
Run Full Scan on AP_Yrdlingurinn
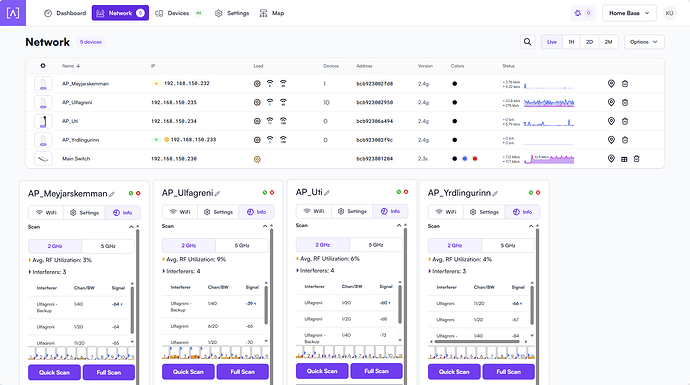tap(508, 371)
